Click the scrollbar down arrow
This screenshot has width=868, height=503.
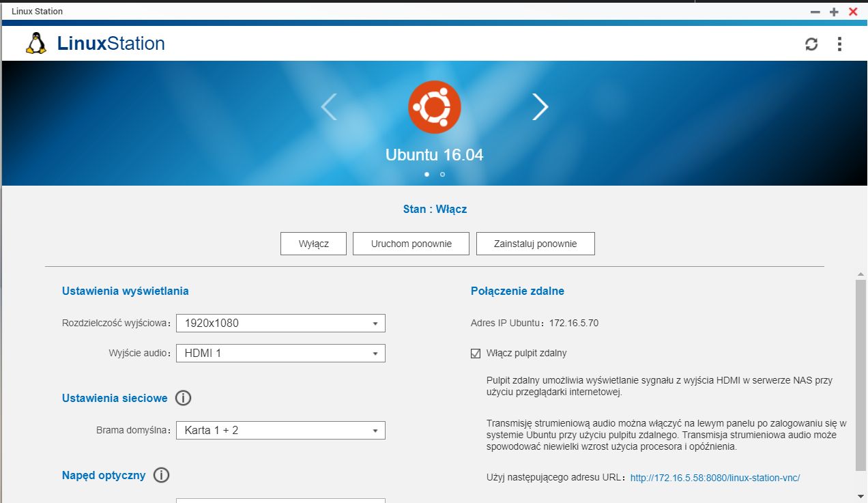tap(861, 495)
